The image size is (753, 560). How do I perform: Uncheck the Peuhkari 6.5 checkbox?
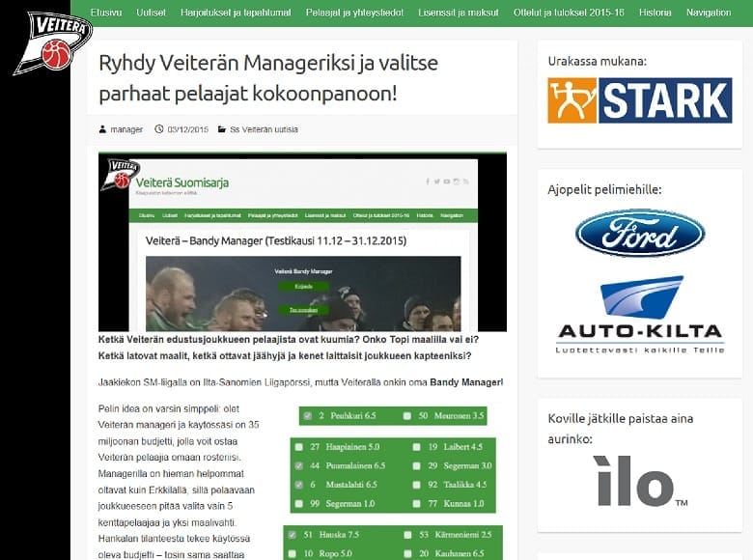308,416
